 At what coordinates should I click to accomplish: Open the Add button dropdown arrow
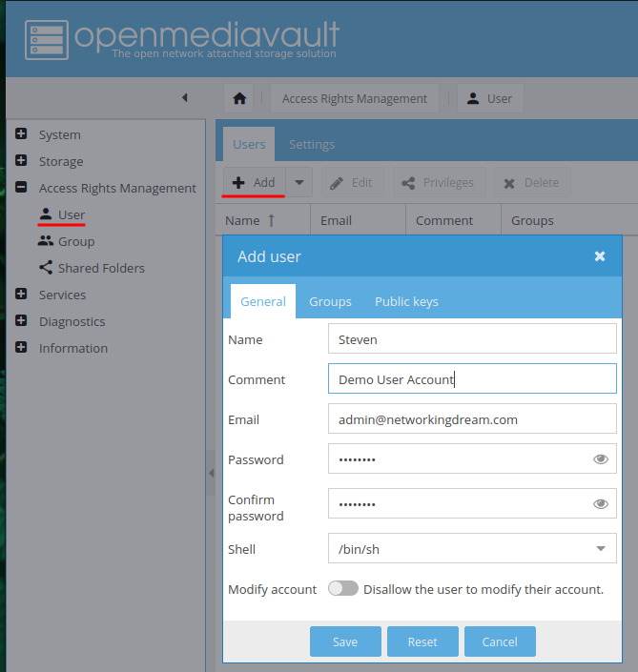[x=298, y=183]
